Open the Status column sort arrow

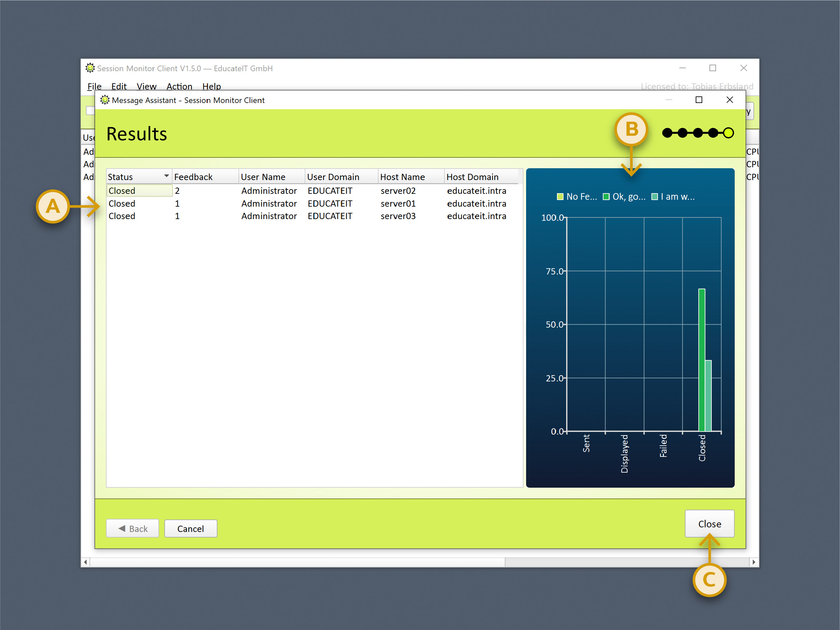click(x=166, y=176)
